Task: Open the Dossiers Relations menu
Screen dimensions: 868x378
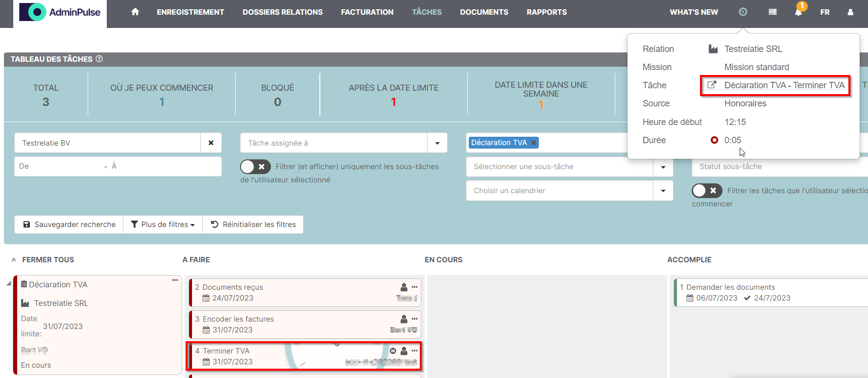Action: coord(282,12)
